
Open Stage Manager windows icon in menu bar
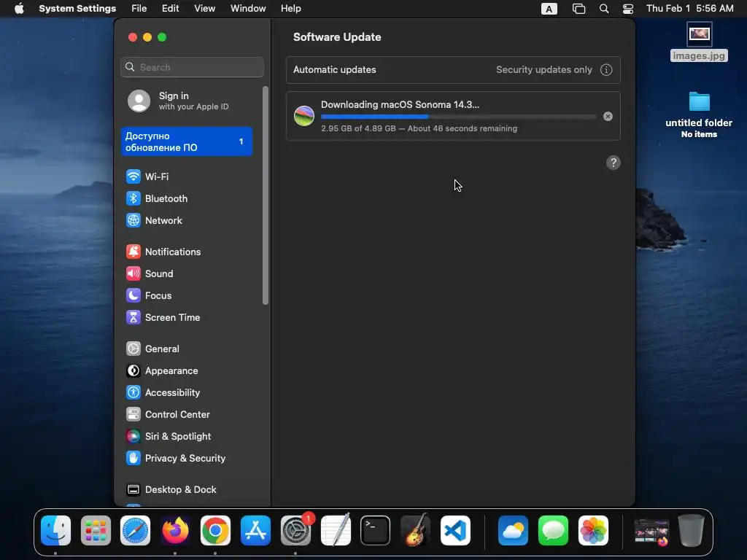pos(578,9)
